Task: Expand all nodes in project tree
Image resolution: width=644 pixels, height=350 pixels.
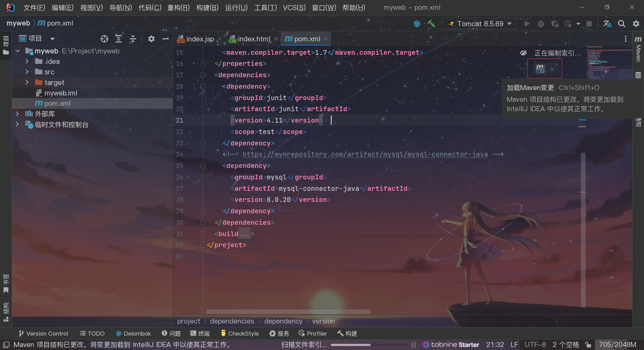Action: coord(118,39)
